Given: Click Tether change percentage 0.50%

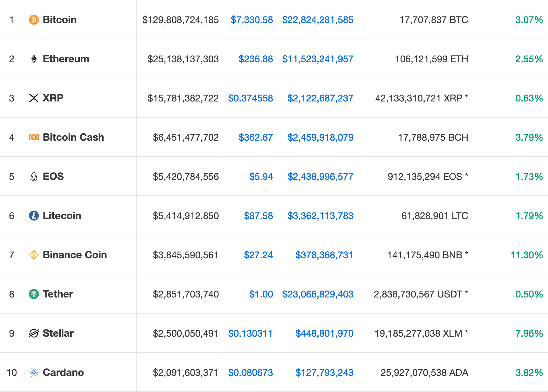Looking at the screenshot, I should 529,294.
